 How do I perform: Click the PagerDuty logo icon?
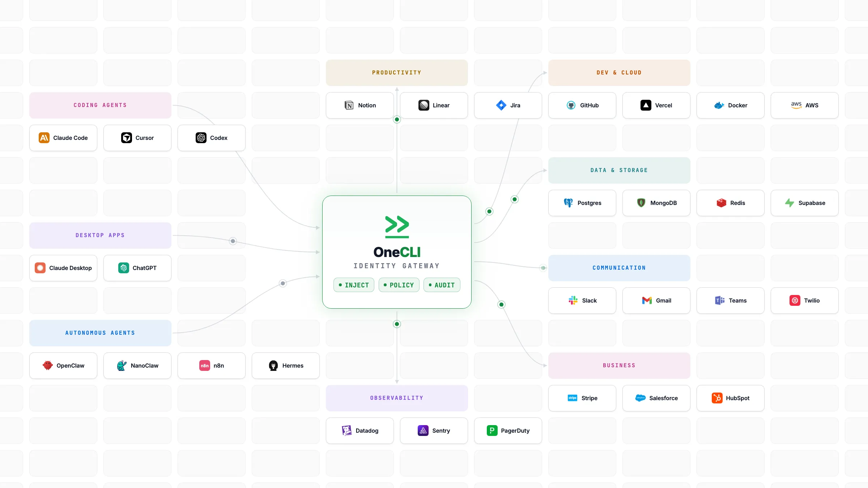tap(492, 431)
